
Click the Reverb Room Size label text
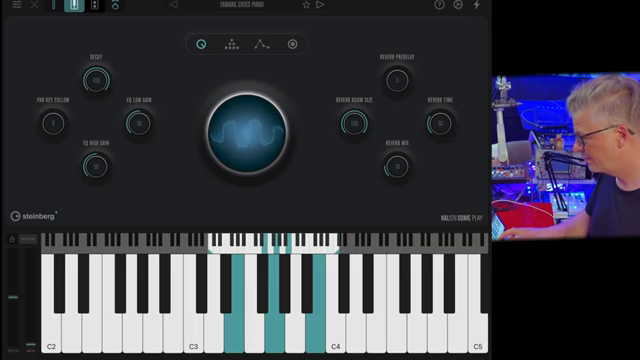354,100
